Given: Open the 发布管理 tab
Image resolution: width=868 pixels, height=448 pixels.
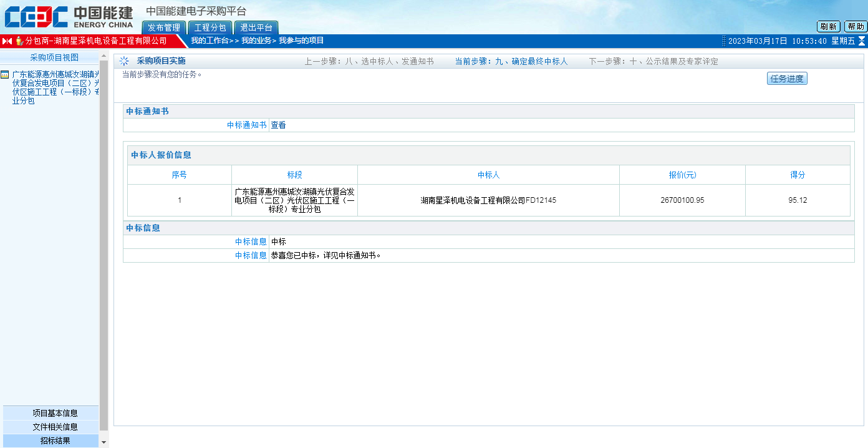Looking at the screenshot, I should pyautogui.click(x=164, y=28).
